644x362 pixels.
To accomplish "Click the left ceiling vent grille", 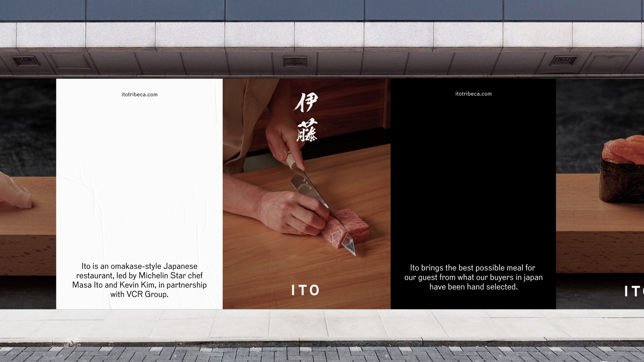I will [x=25, y=61].
